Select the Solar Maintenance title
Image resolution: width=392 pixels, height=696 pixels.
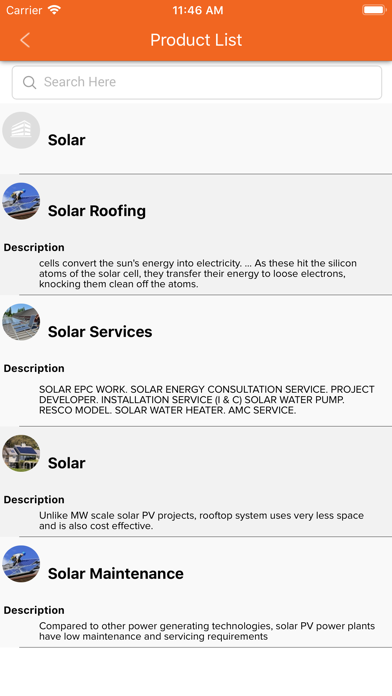tap(115, 573)
